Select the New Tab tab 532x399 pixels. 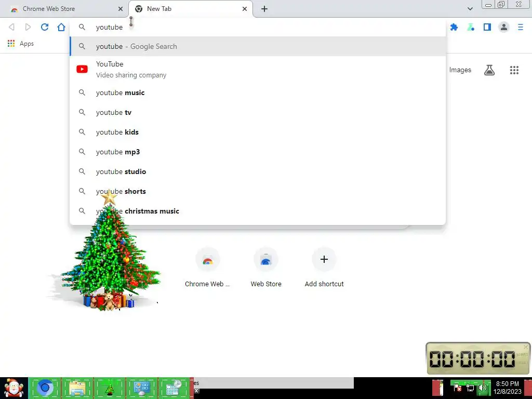click(x=191, y=9)
